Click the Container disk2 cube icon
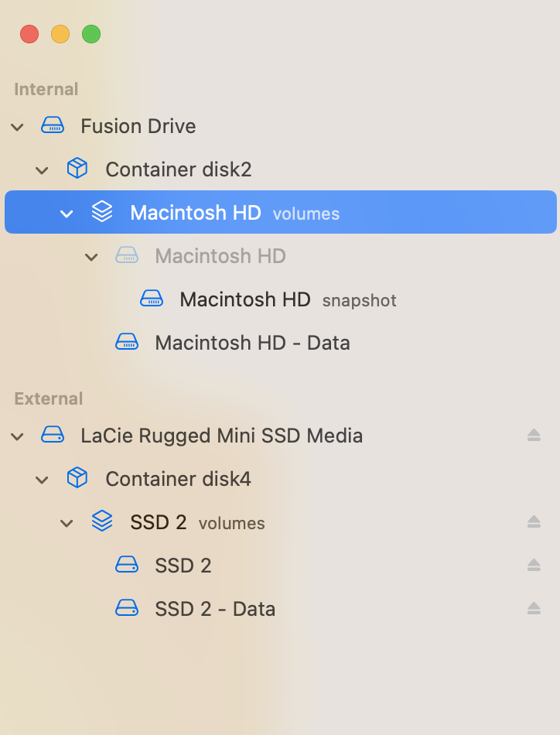560x735 pixels. click(77, 169)
